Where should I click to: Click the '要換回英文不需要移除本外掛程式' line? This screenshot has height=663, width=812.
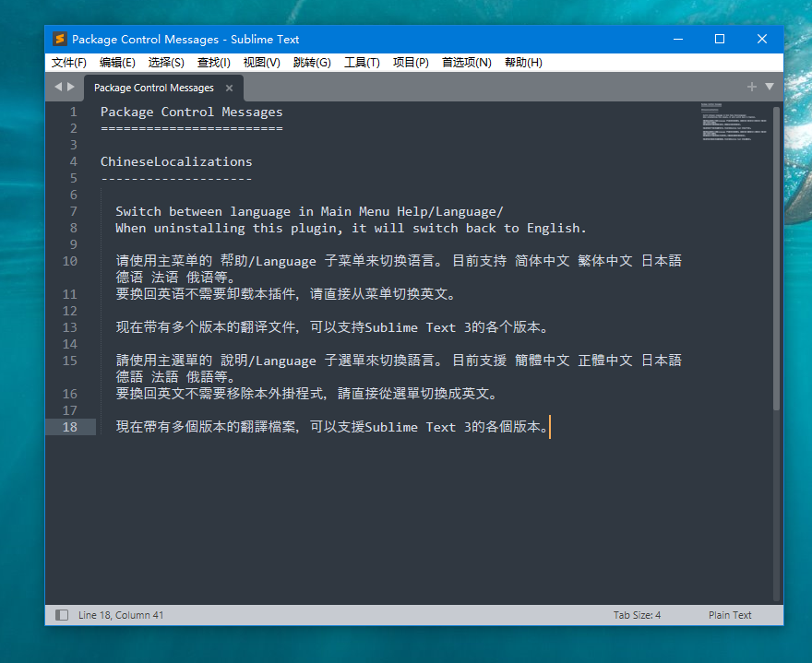tap(306, 394)
